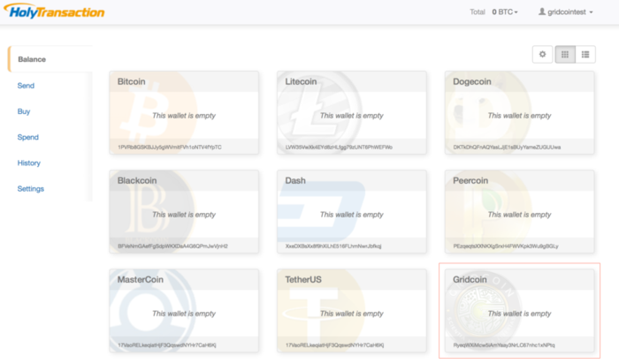Click 'This wallet is empty' in Dogecoin card

pyautogui.click(x=520, y=116)
